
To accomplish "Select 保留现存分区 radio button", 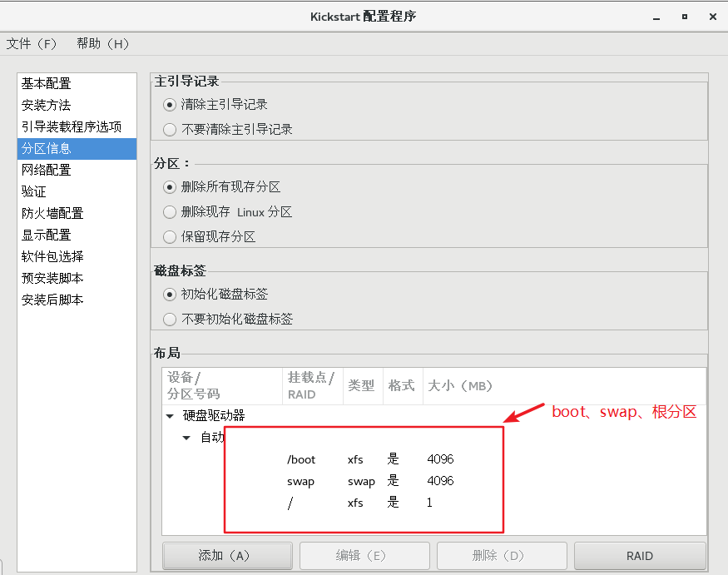I will (x=170, y=237).
